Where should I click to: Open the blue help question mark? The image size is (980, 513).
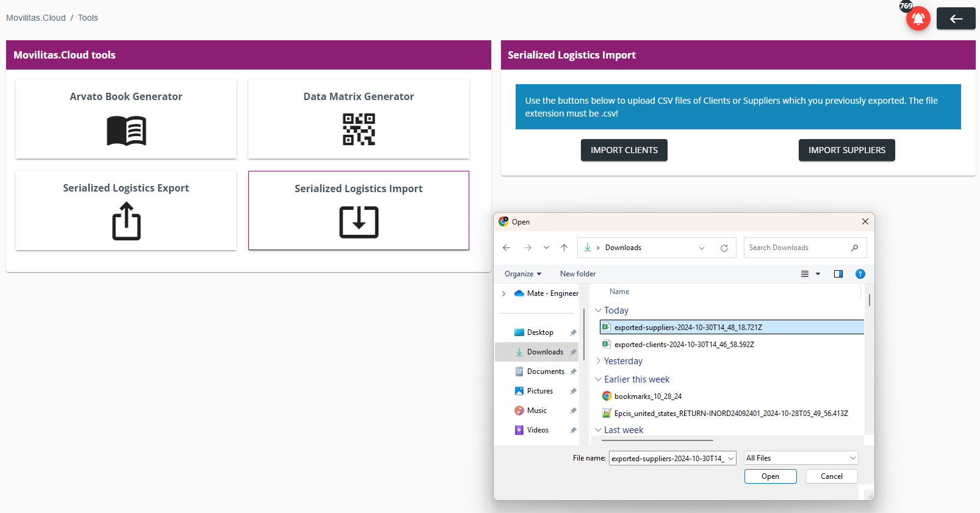(860, 274)
